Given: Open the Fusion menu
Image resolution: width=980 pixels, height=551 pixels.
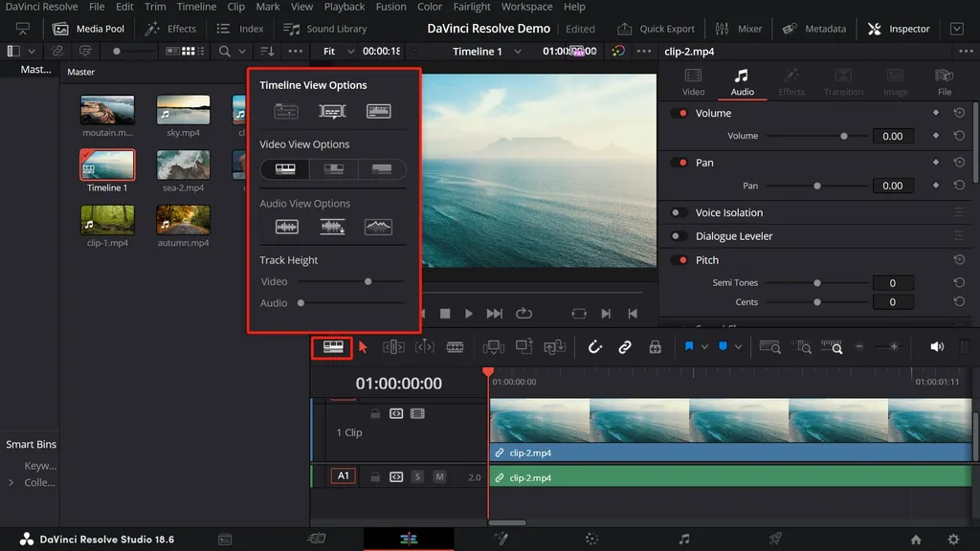Looking at the screenshot, I should tap(390, 7).
